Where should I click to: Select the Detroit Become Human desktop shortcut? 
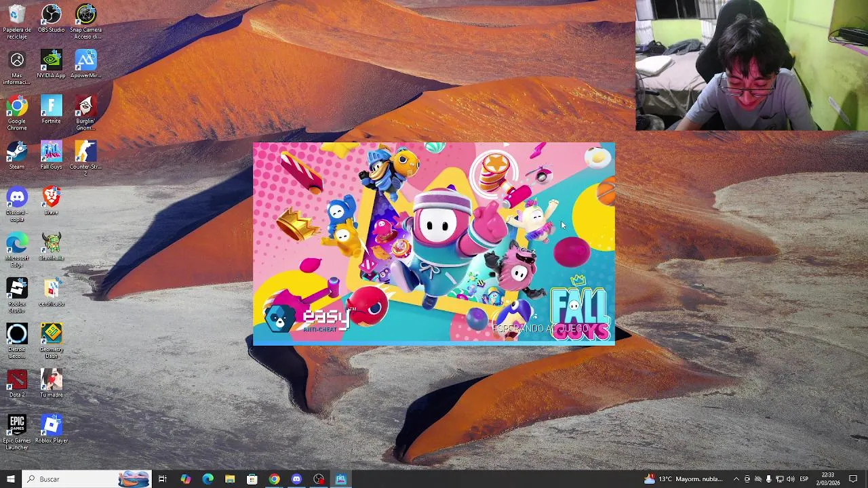click(x=17, y=341)
